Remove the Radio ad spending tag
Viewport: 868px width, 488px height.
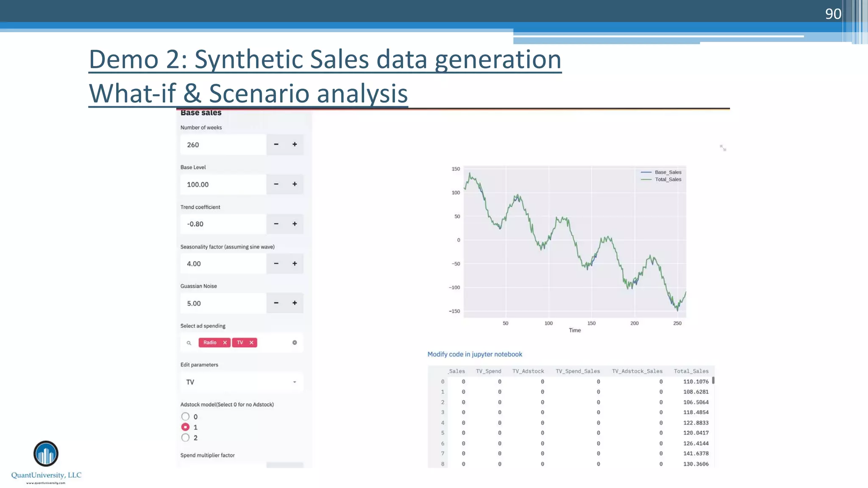pos(225,342)
